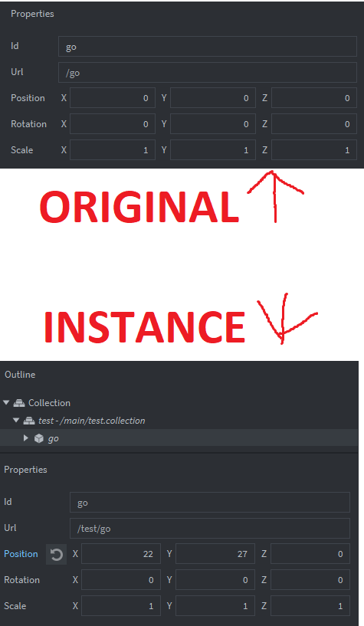Image resolution: width=364 pixels, height=626 pixels.
Task: Select test - /main/test.collection row
Action: point(179,421)
